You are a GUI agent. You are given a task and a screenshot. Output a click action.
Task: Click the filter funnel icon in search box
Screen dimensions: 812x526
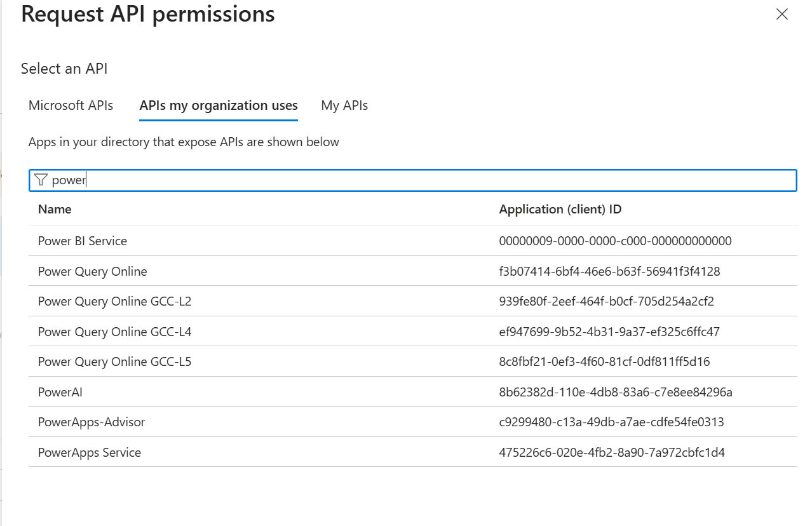[41, 180]
